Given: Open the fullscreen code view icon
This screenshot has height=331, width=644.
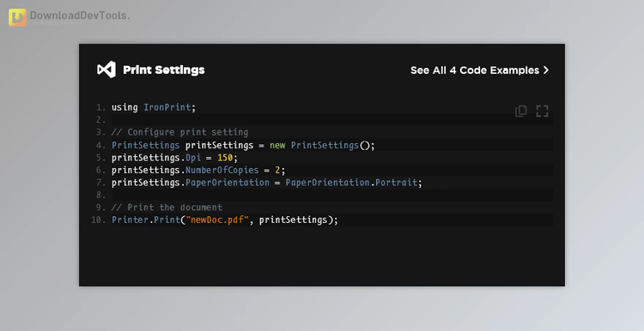Looking at the screenshot, I should (x=542, y=111).
